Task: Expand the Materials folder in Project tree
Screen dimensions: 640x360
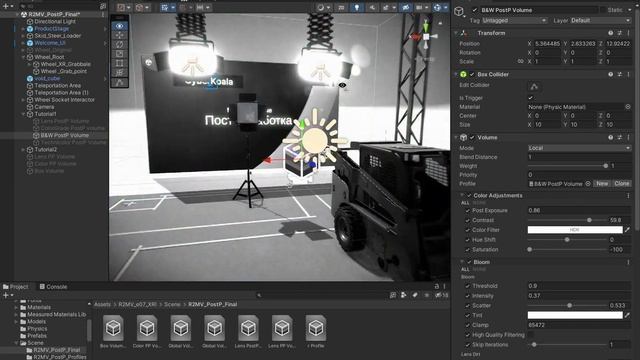Action: (x=16, y=307)
